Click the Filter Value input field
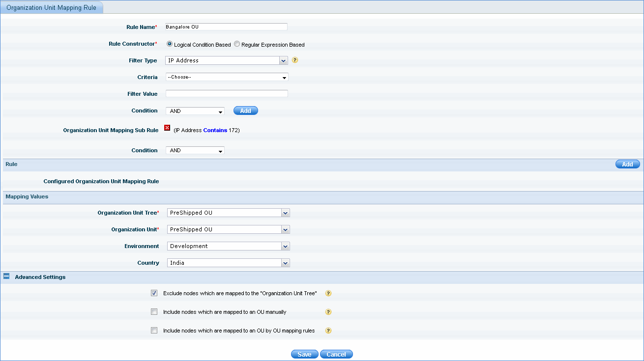The image size is (644, 361). [x=227, y=94]
